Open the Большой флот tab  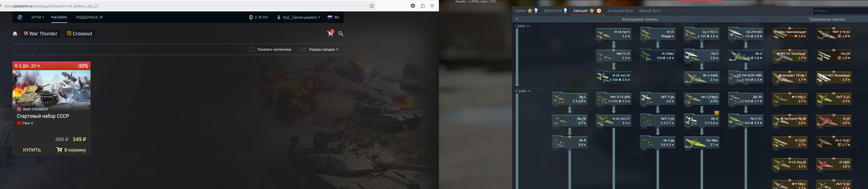point(621,11)
